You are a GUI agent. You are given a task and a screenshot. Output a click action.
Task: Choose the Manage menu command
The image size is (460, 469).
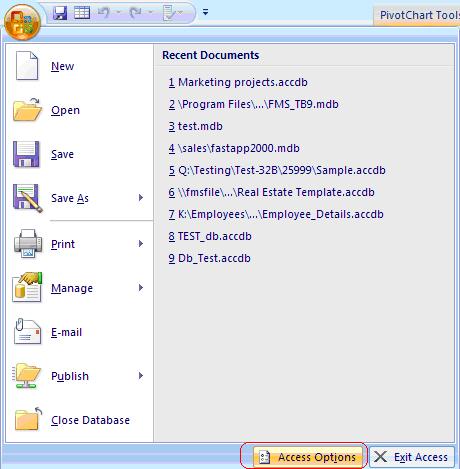[79, 288]
